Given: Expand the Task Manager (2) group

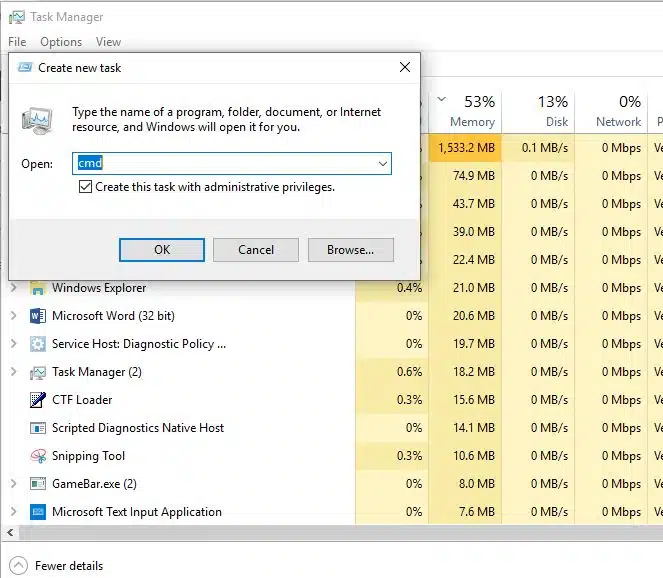Looking at the screenshot, I should [14, 372].
